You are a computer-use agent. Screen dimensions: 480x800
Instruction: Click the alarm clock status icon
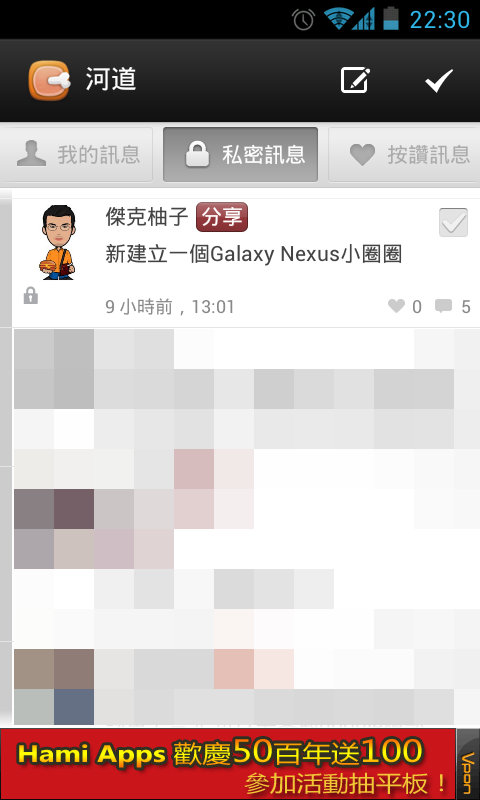coord(303,20)
